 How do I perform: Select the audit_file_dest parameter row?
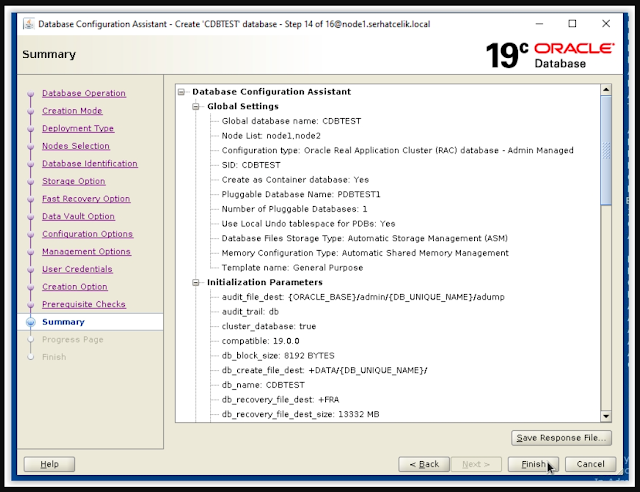(363, 297)
